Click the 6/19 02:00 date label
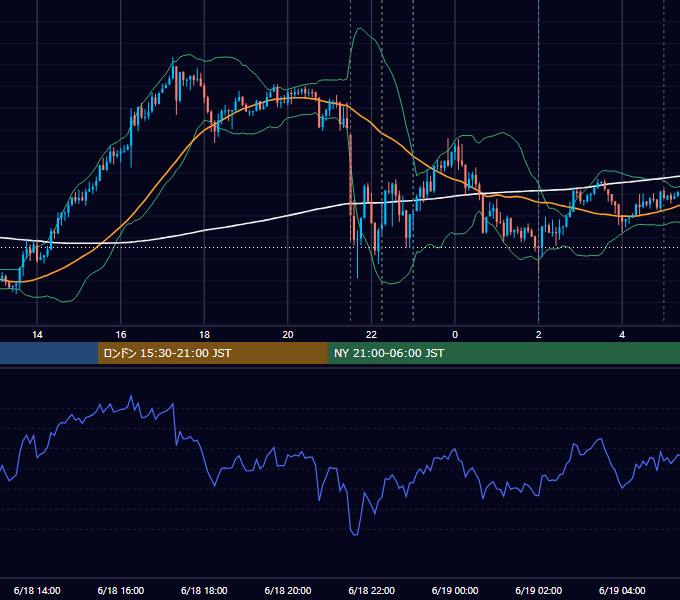 [539, 590]
